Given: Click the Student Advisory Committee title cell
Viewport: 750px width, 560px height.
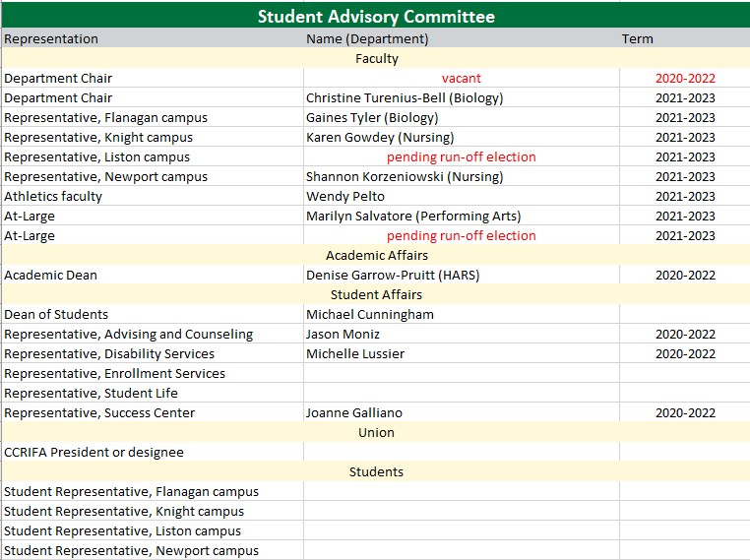Looking at the screenshot, I should (375, 16).
